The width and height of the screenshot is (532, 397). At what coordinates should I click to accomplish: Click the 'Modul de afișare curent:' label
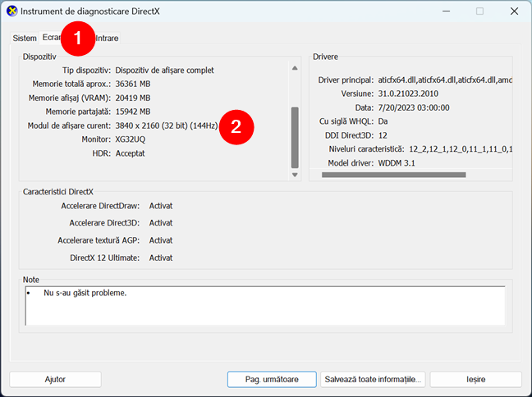[69, 125]
